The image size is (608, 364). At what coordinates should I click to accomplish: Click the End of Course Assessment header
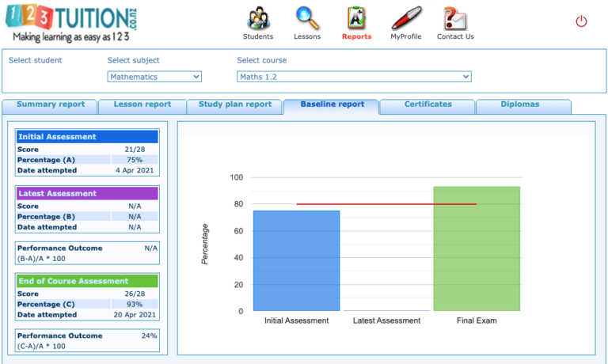tap(87, 281)
